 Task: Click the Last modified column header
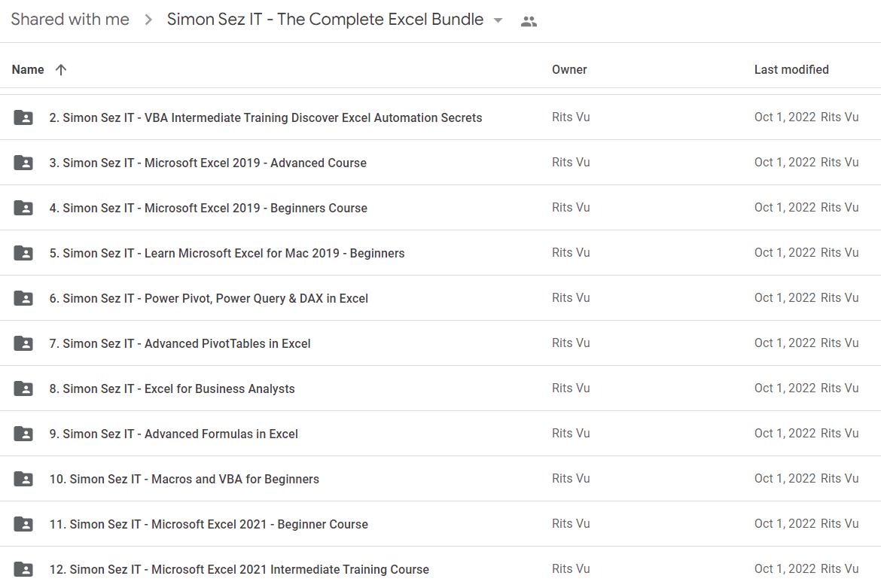point(791,69)
